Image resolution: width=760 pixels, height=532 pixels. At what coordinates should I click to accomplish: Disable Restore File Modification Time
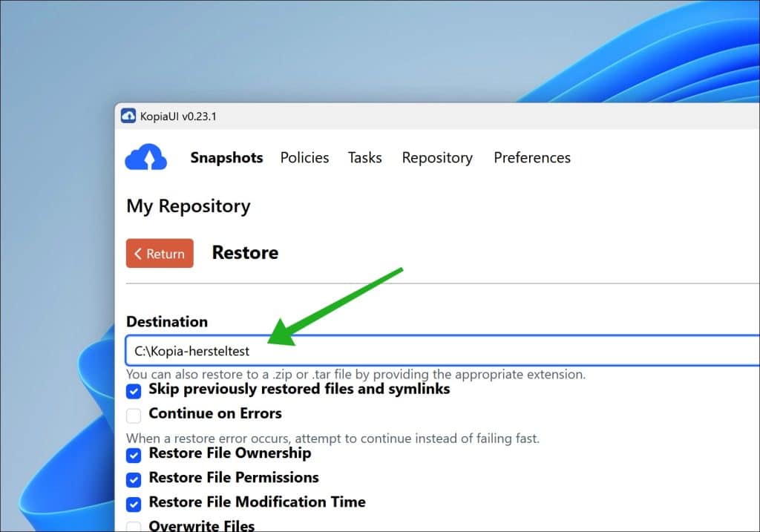[x=134, y=504]
